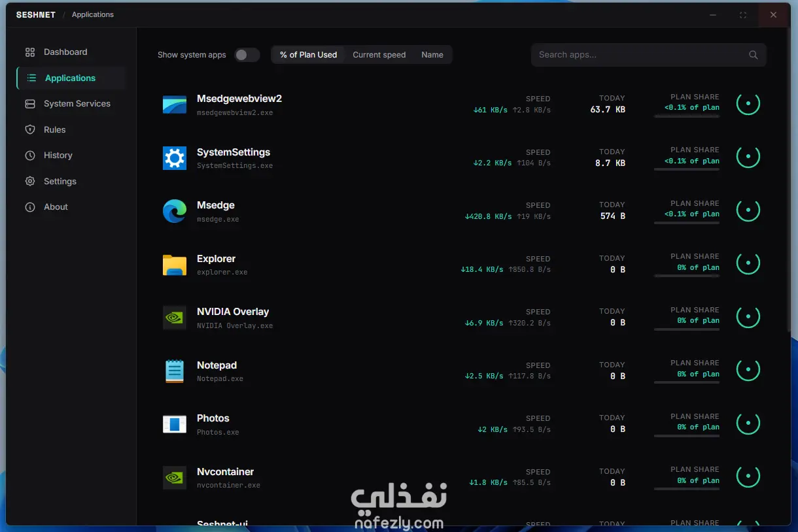Open History page
This screenshot has height=532, width=798.
pos(71,156)
